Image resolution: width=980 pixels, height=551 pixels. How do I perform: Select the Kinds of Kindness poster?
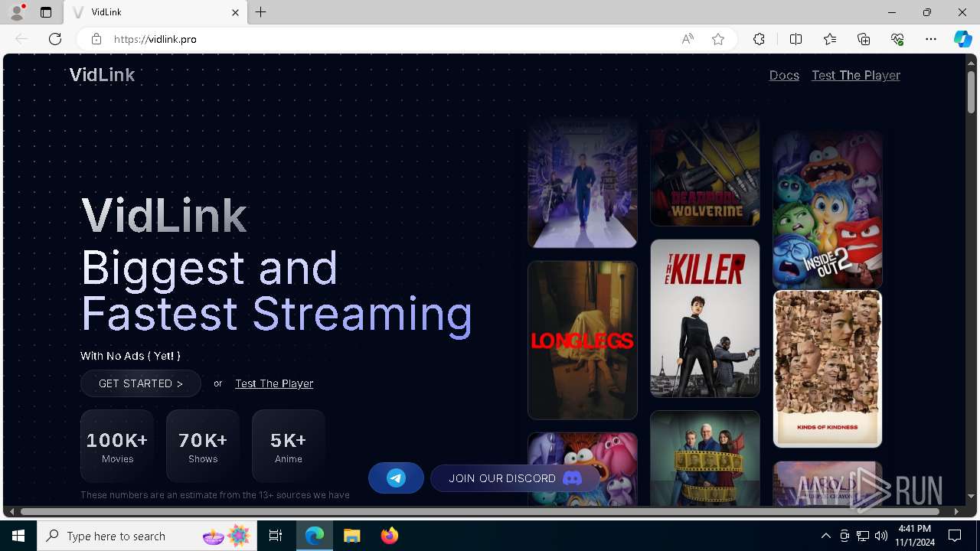[828, 369]
